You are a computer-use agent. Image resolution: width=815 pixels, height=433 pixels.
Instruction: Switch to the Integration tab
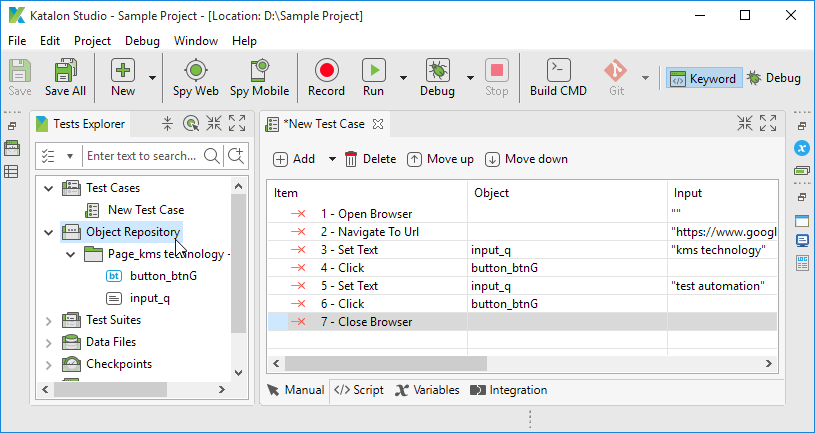[508, 390]
